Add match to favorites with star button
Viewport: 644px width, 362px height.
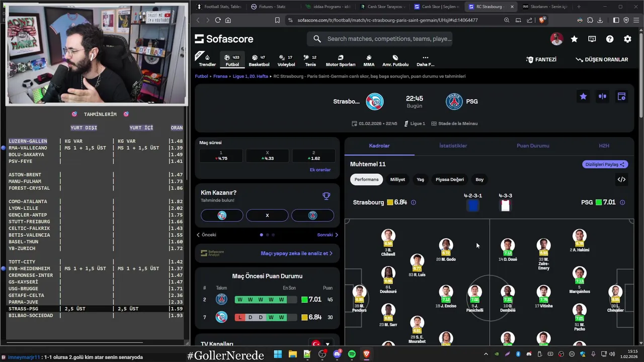583,97
